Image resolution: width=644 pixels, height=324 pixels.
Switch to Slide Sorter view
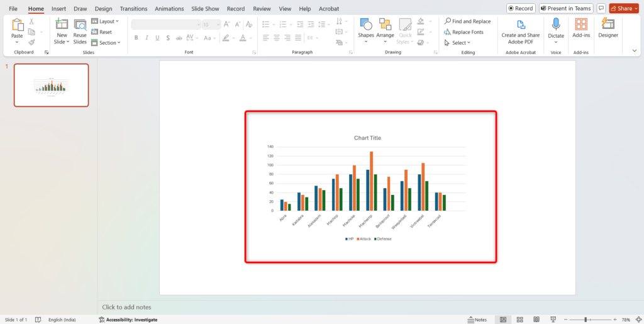click(x=519, y=320)
